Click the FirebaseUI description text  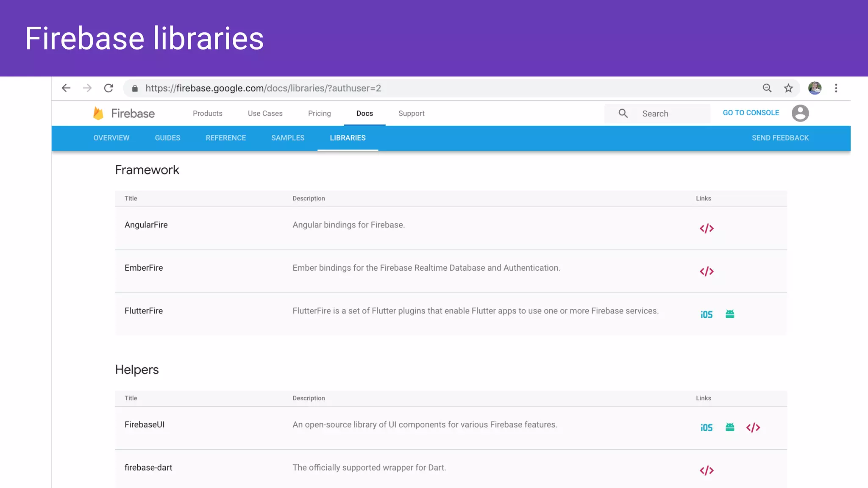pos(425,424)
